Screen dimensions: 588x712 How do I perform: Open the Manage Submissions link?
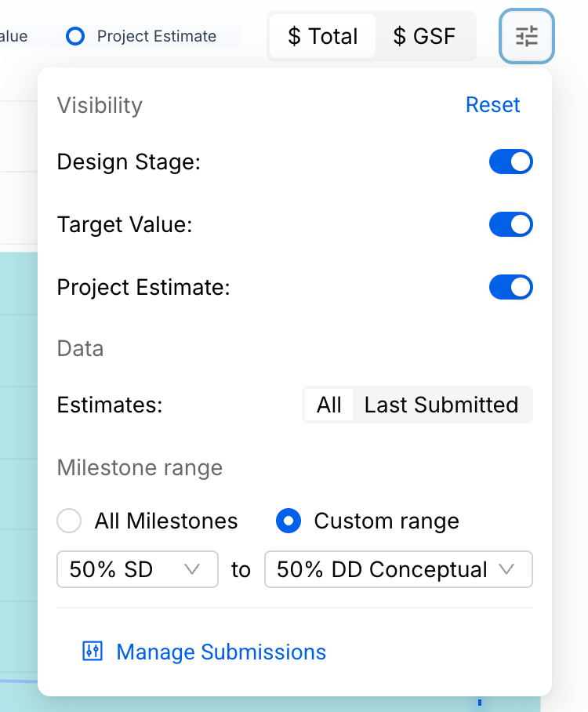[221, 652]
